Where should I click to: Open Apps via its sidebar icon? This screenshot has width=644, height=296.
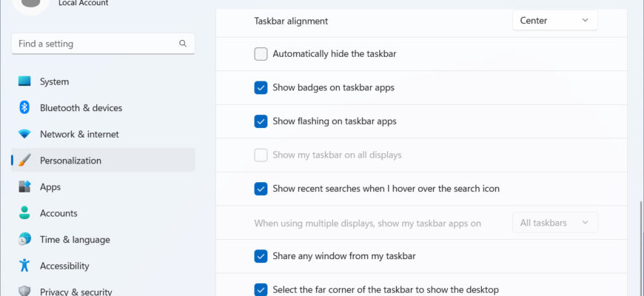click(24, 186)
